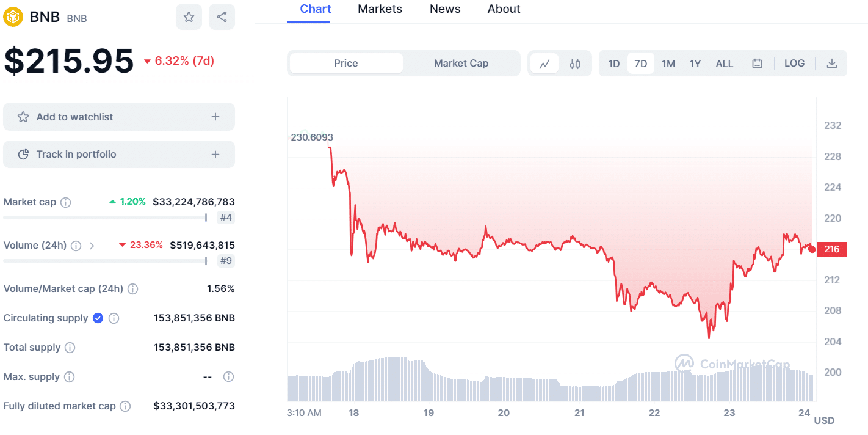868x435 pixels.
Task: Open info icon beside Fully diluted market cap
Action: click(x=125, y=406)
